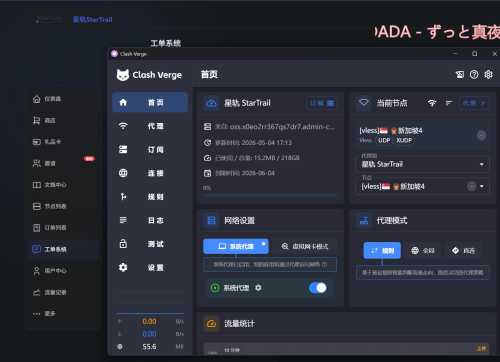Viewport: 500px width, 362px height.
Task: Select the 系统代理 tab in 网络设置
Action: (x=236, y=246)
